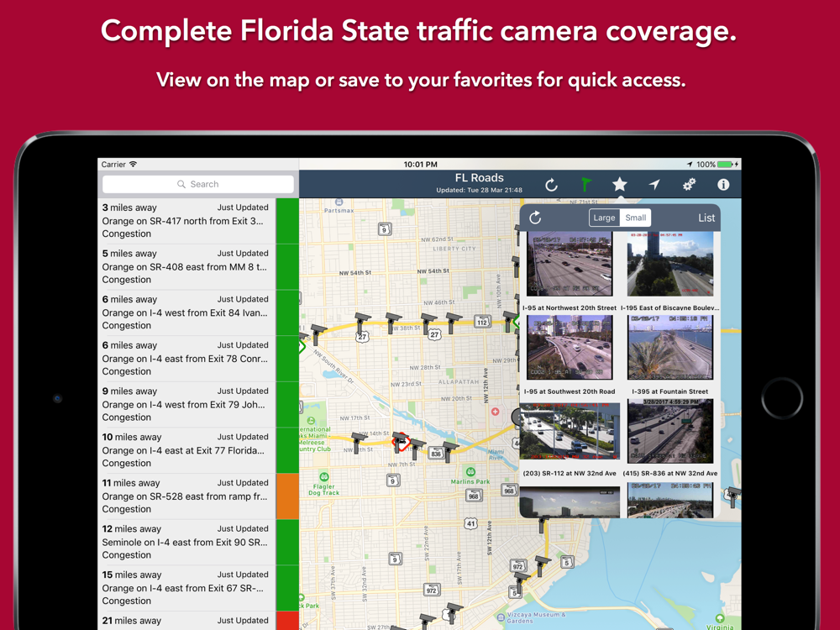Tap the 10:01 PM clock in status bar

[420, 165]
